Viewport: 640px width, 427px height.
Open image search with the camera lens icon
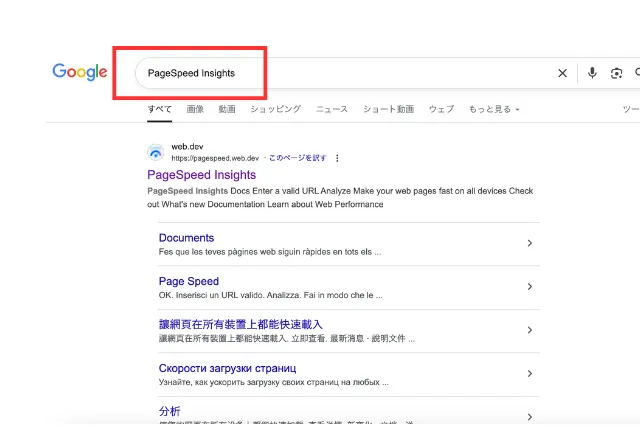pos(616,73)
